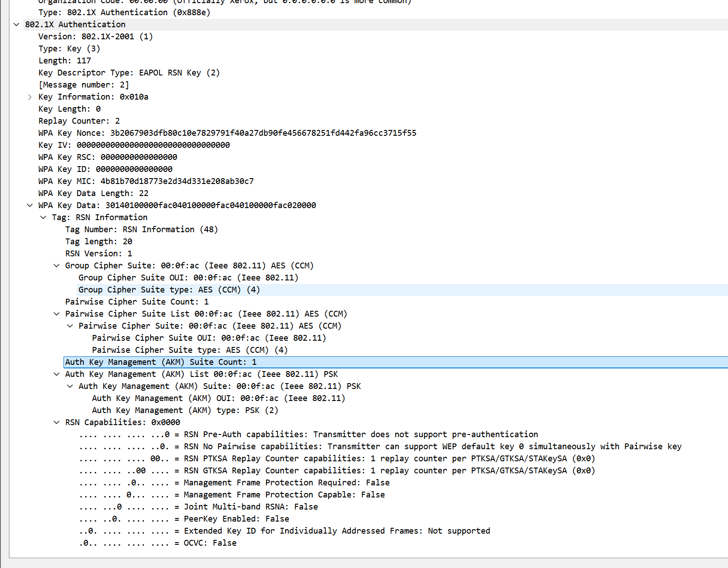Collapse the Tag: RSN Information node arrow

pos(43,217)
